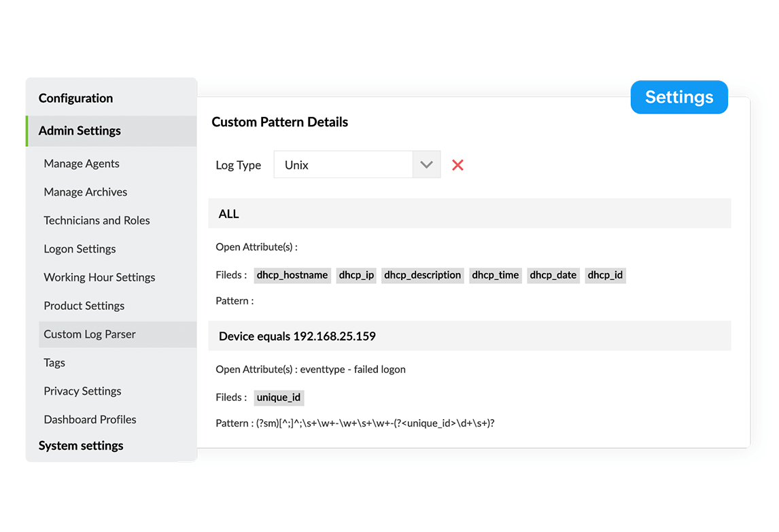This screenshot has width=779, height=532.
Task: Click the dhcp_date field tag
Action: click(553, 275)
